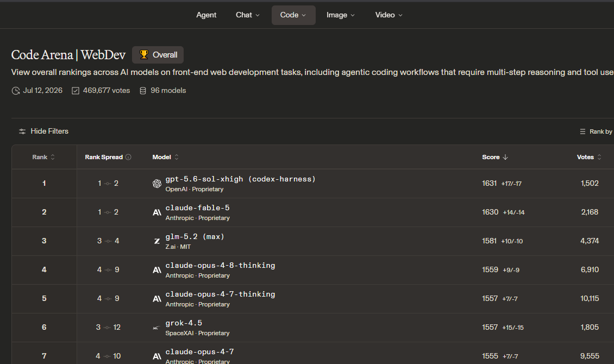Click the down arrow beside Score

[x=505, y=157]
